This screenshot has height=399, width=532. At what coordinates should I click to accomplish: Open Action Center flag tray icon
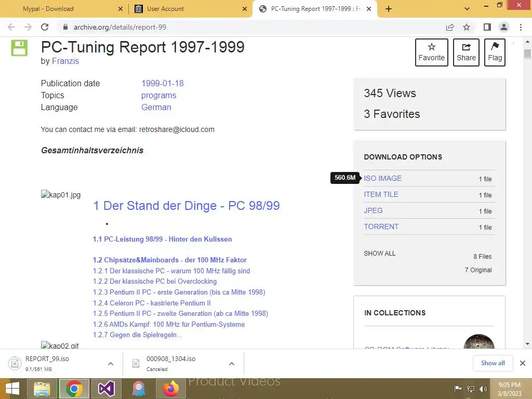point(458,389)
